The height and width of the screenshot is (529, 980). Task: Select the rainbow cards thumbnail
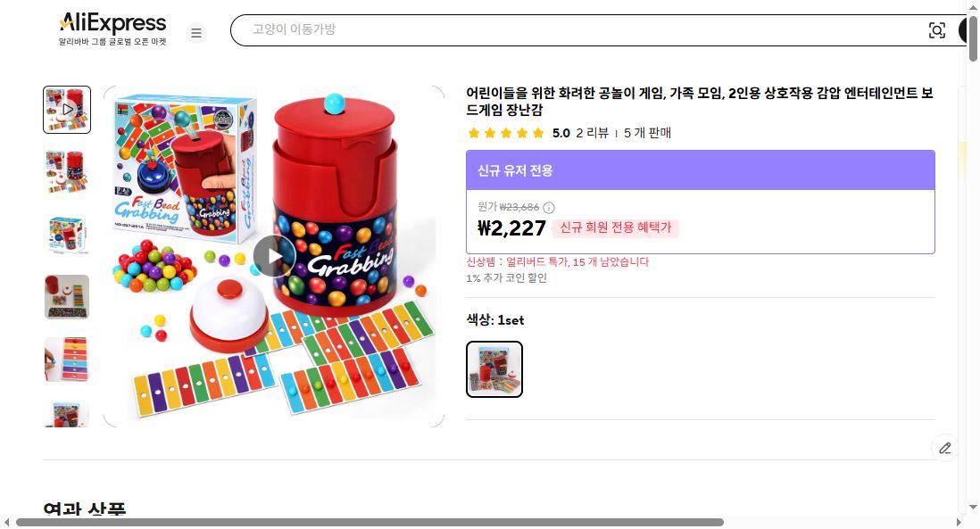(x=67, y=359)
